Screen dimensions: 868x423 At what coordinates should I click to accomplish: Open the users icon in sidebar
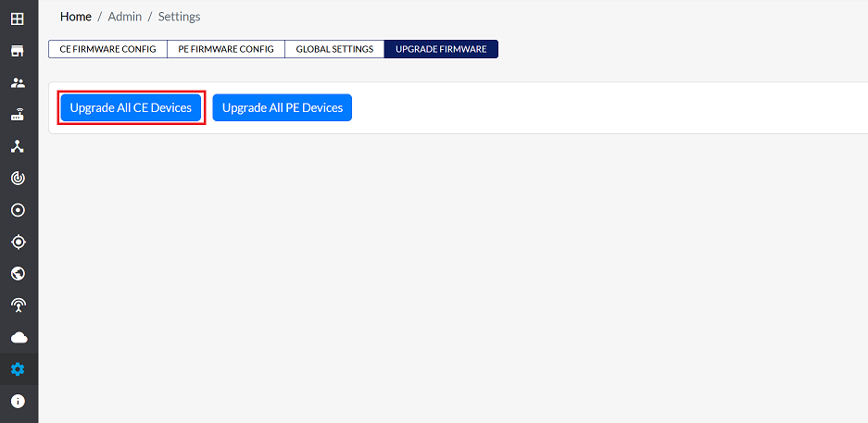[x=18, y=83]
